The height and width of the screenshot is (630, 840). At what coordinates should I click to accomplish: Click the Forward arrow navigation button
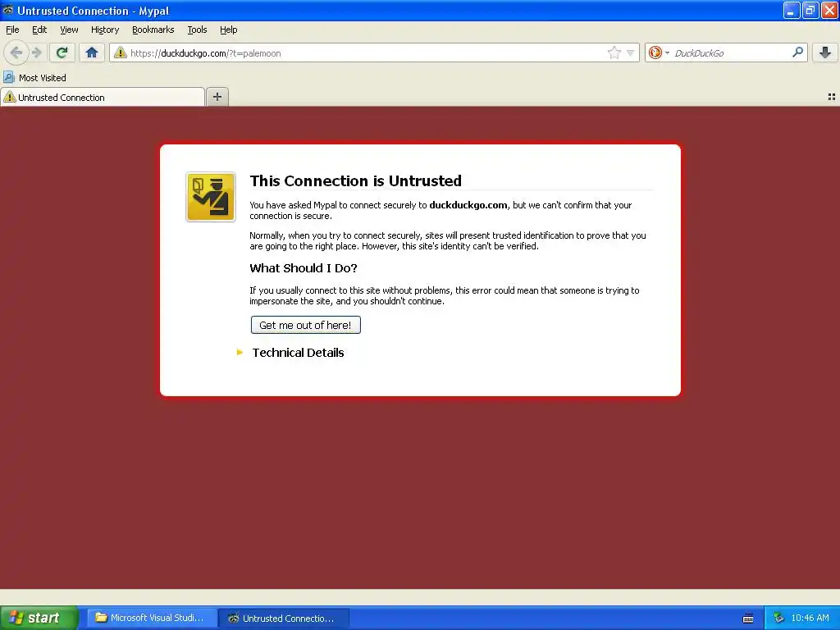click(37, 52)
